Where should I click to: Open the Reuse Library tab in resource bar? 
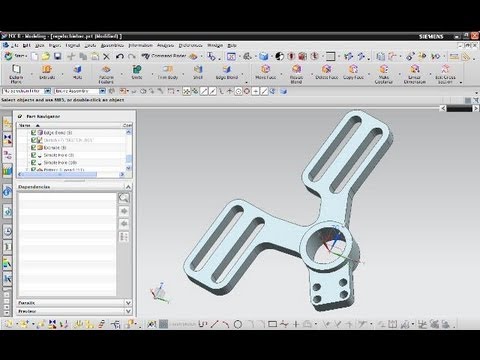coord(8,172)
